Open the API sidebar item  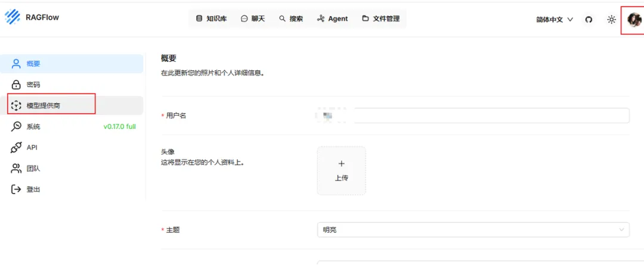[72, 147]
